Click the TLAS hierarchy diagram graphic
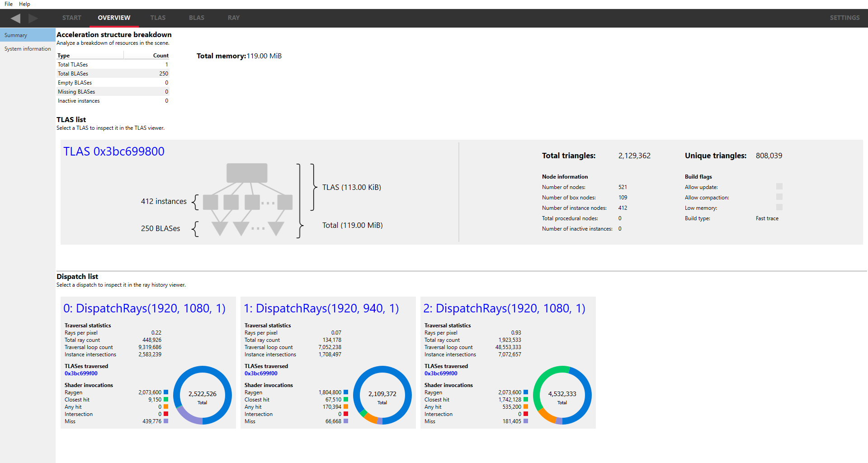 coord(247,199)
